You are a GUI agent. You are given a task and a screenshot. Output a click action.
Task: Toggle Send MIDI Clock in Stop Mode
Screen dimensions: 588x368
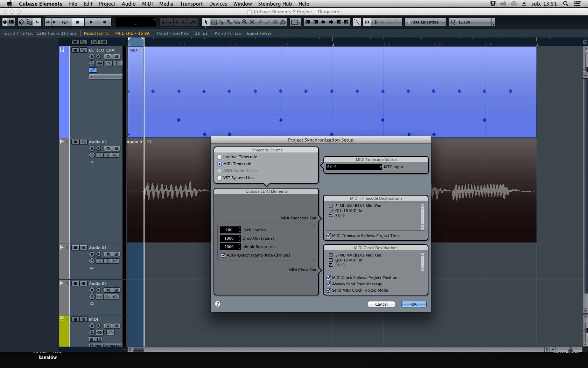click(328, 291)
